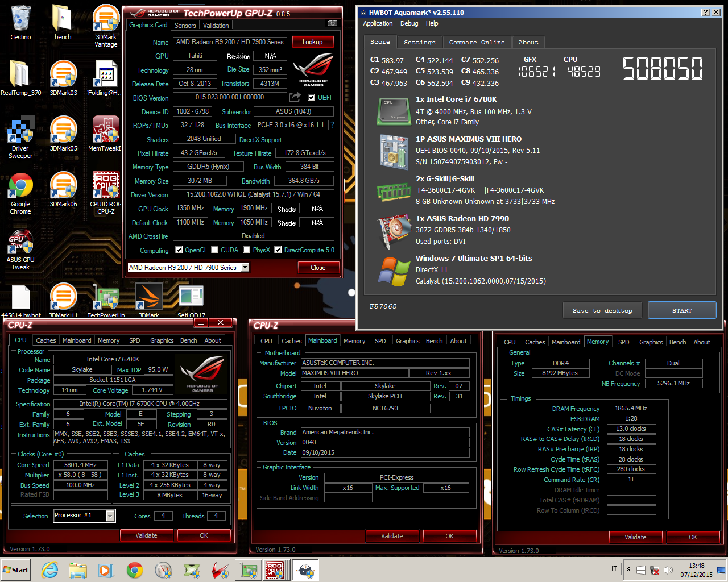Switch to the ROG CPU-Z taskbar button

click(275, 570)
